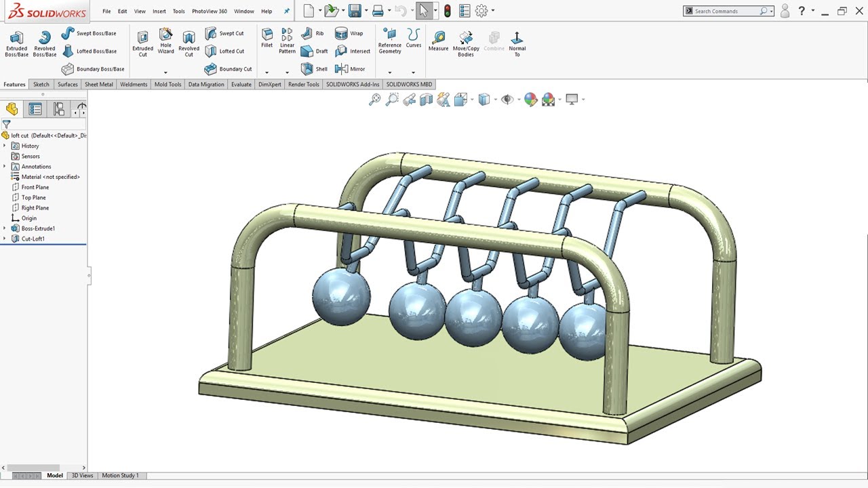Open the PropertyManager tab icon
Viewport: 868px width, 488px height.
35,109
